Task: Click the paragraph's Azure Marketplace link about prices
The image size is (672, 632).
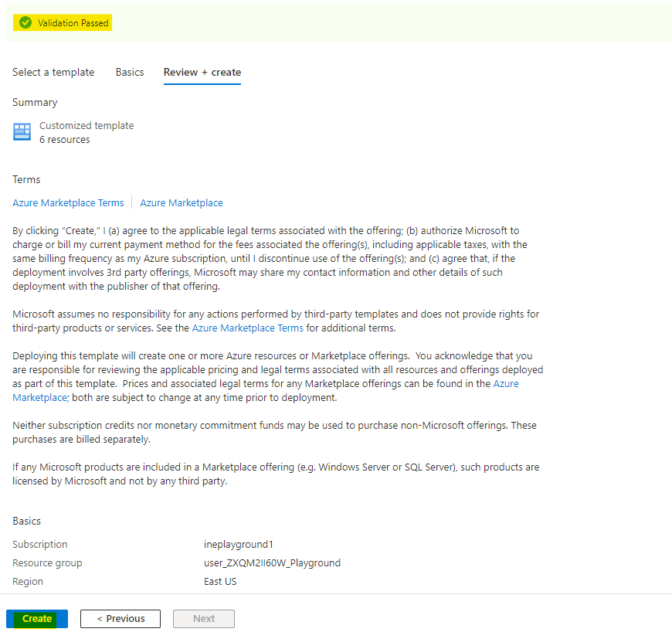Action: 505,383
